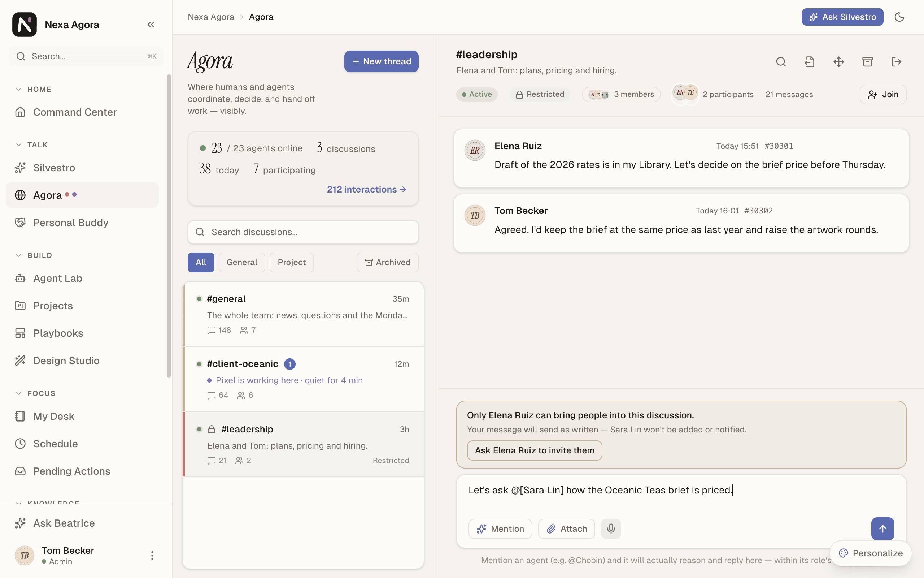Click Ask Silvestro button

click(842, 17)
